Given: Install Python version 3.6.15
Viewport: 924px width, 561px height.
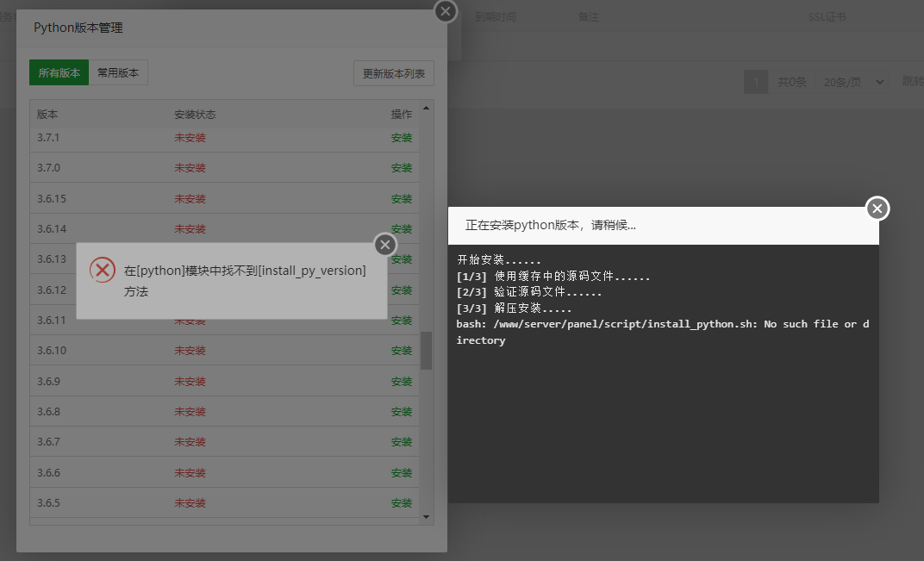Looking at the screenshot, I should pos(402,198).
